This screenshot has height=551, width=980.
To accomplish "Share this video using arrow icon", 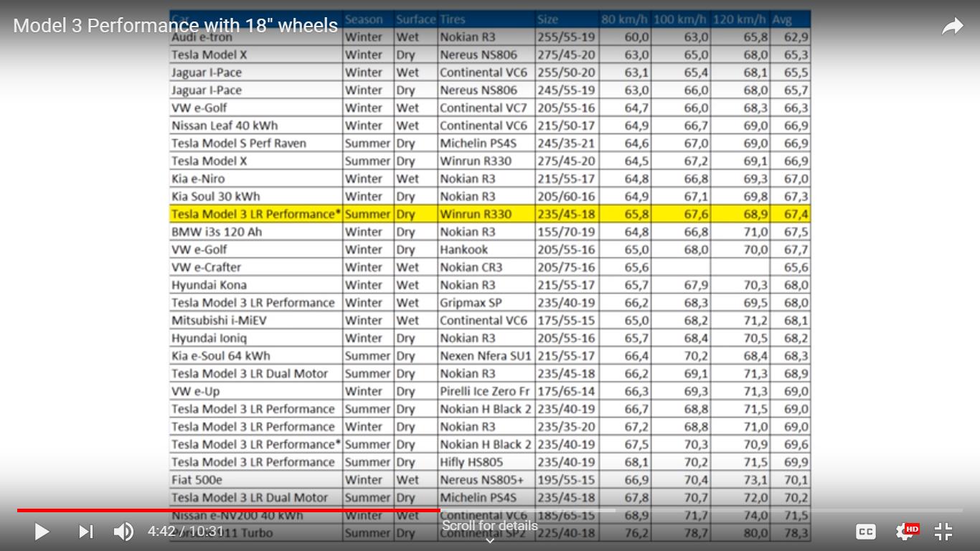I will pyautogui.click(x=952, y=27).
